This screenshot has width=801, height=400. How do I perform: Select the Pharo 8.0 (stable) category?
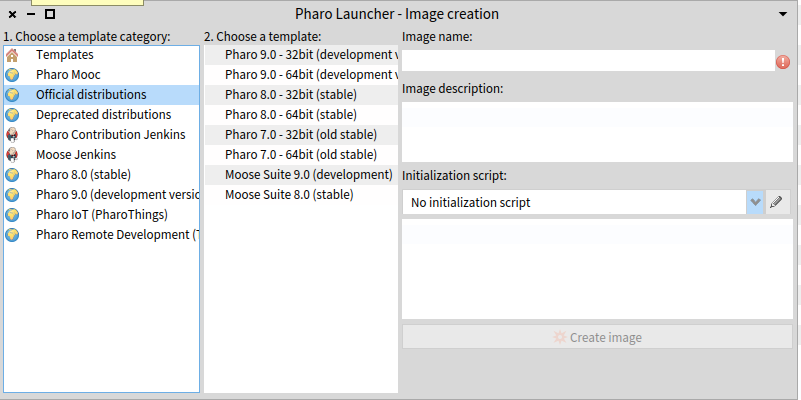(101, 175)
